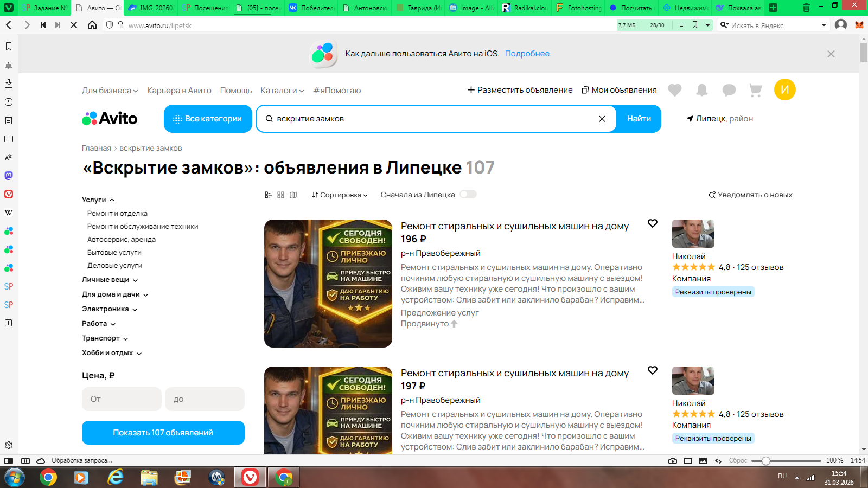868x488 pixels.
Task: Open the Bookmarks side panel
Action: pos(9,47)
